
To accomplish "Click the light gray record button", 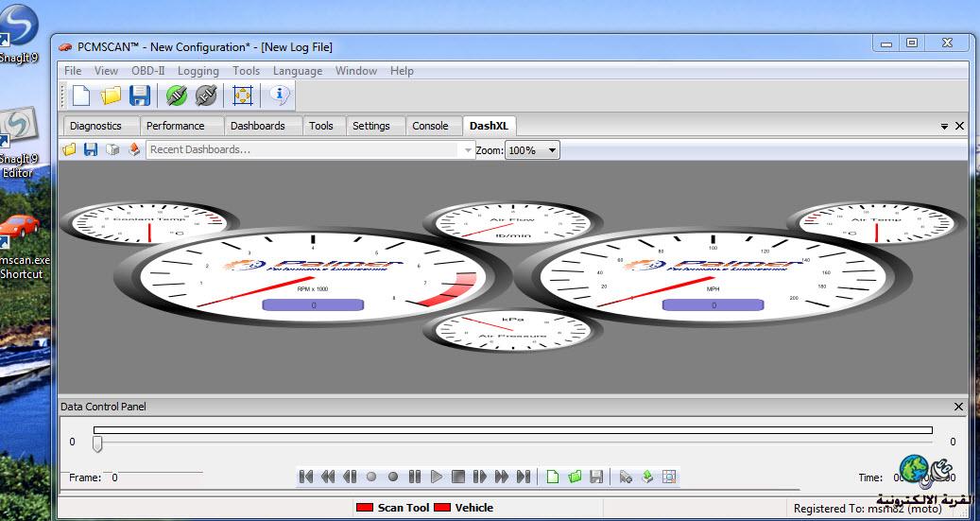I will point(371,477).
